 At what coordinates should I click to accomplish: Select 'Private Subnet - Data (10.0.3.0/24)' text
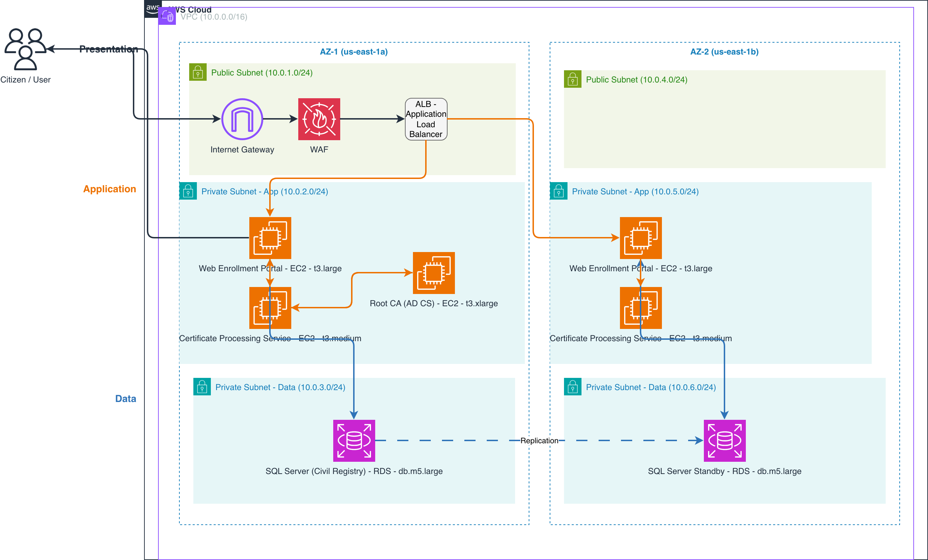click(x=280, y=387)
